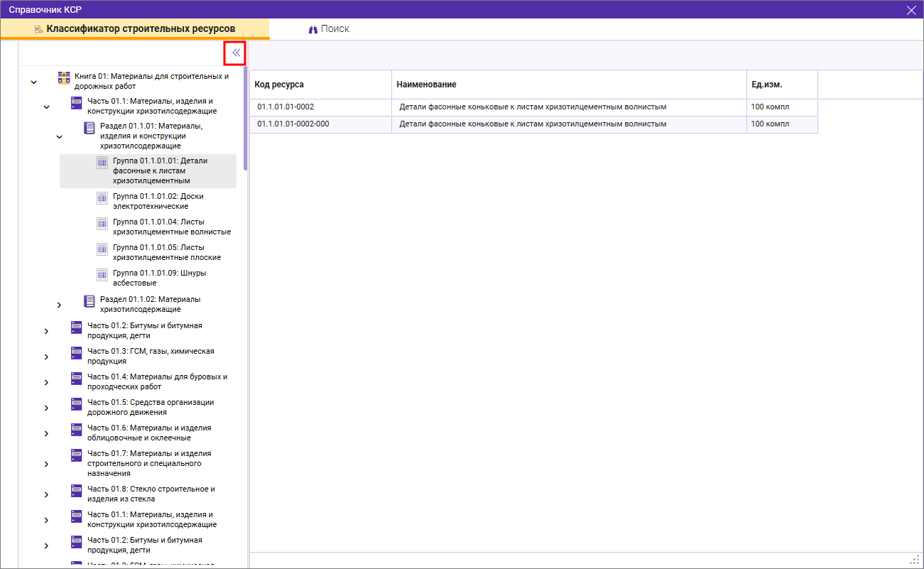Switch to the Поиск tab

[329, 29]
